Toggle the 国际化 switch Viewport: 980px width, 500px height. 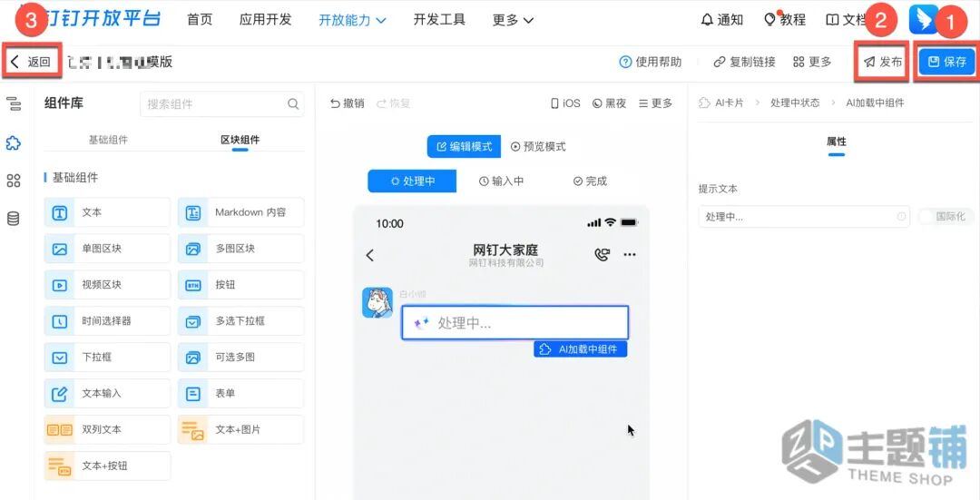tap(946, 217)
